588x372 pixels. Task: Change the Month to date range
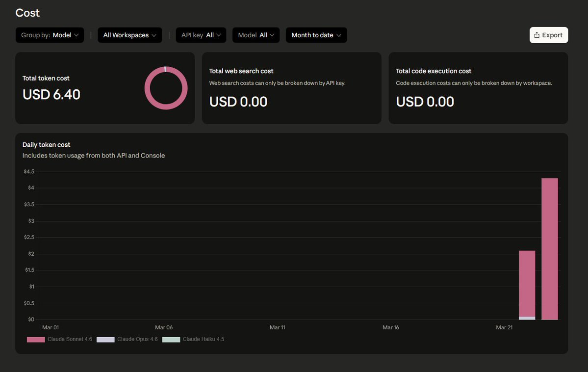point(316,35)
